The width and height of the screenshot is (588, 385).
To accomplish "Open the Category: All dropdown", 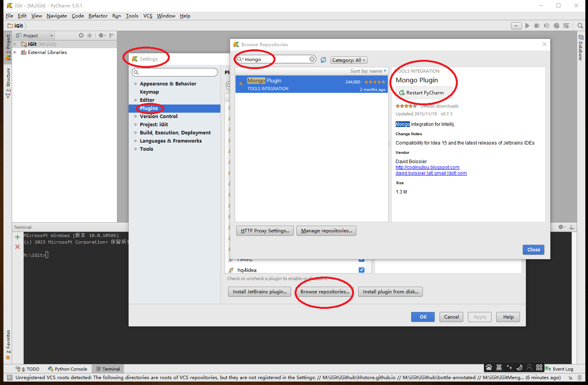I will [349, 60].
